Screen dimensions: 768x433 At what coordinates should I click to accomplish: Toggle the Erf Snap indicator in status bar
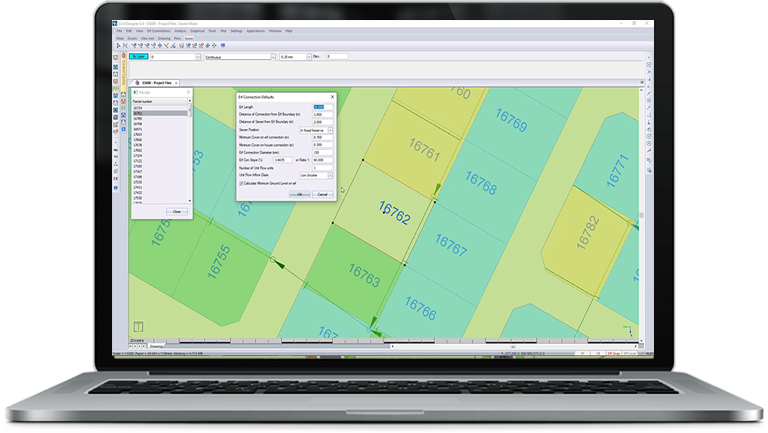point(613,353)
